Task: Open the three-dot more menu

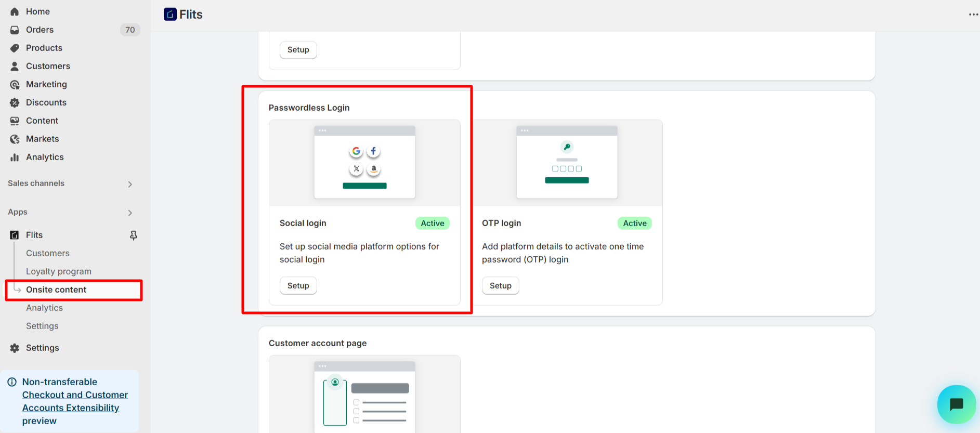Action: (x=973, y=15)
